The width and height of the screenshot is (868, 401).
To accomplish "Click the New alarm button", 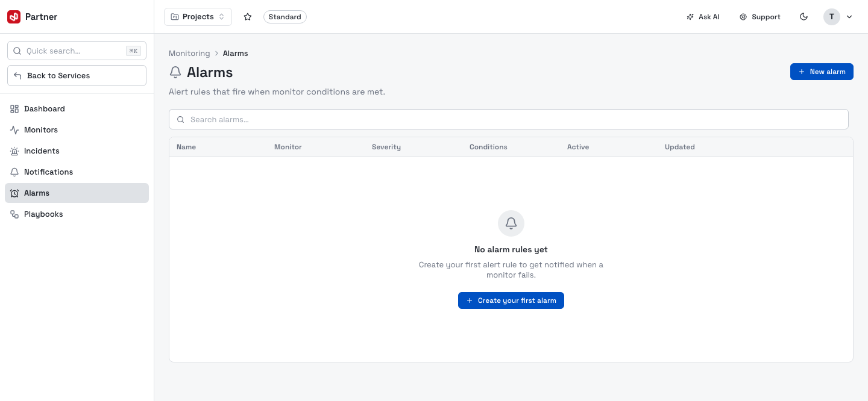I will tap(822, 72).
